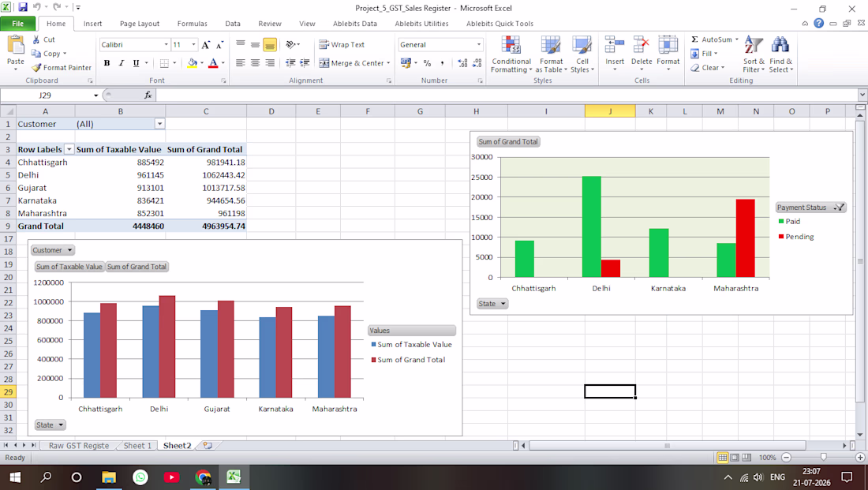Image resolution: width=868 pixels, height=490 pixels.
Task: Switch to Page Break Preview in status bar
Action: tap(746, 458)
